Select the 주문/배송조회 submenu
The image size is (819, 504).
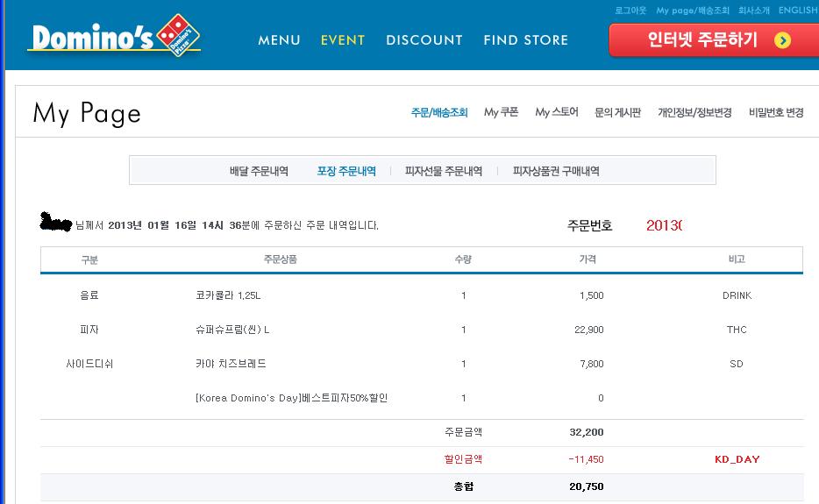coord(439,113)
